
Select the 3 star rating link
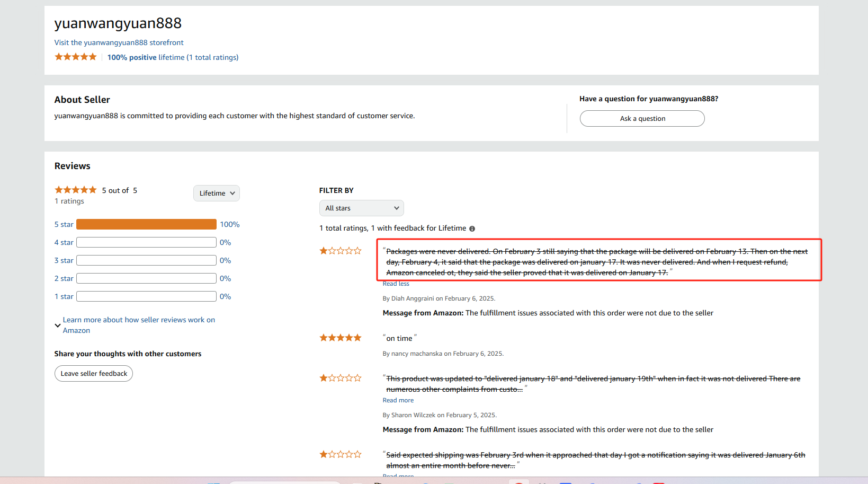[64, 260]
